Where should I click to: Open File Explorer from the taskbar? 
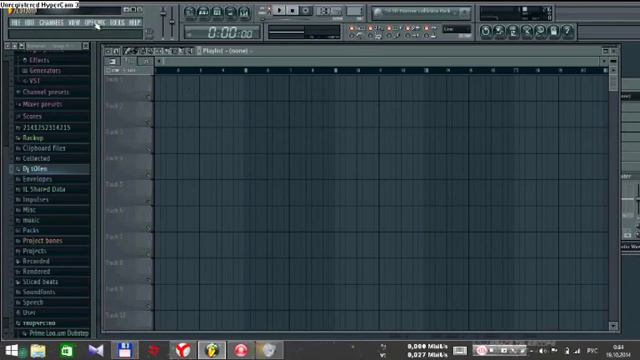click(38, 351)
